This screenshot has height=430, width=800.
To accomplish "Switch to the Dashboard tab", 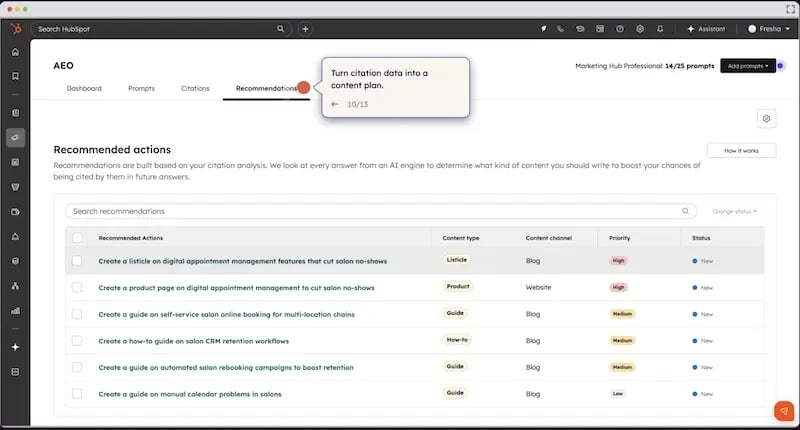I will tap(84, 88).
